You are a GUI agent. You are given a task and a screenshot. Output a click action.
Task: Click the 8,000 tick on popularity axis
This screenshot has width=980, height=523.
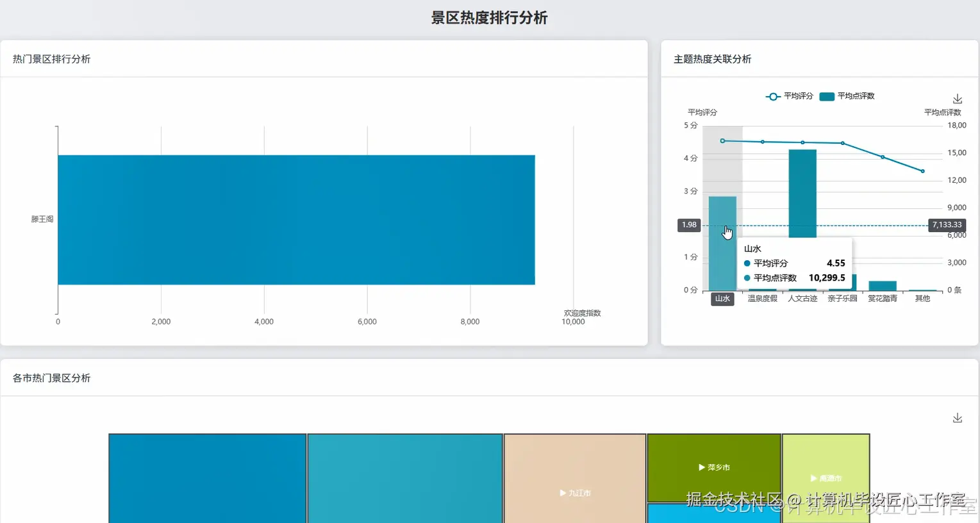coord(470,322)
